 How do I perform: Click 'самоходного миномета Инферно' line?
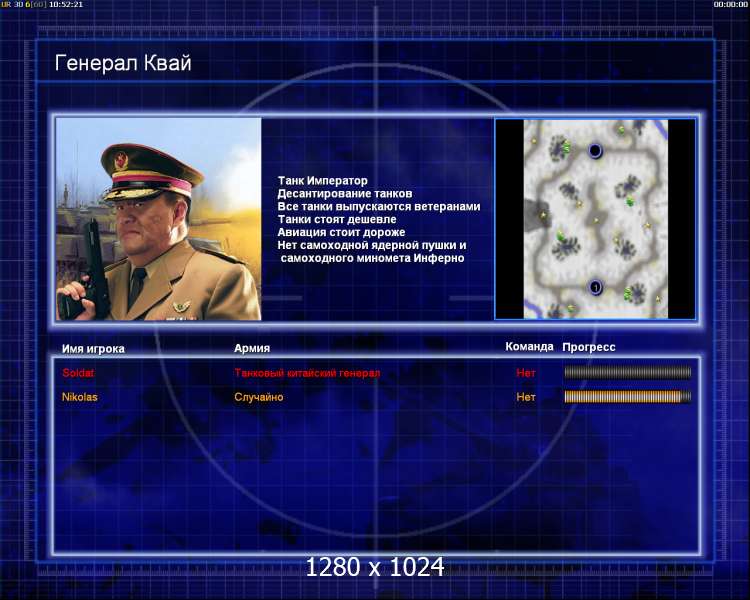[373, 258]
